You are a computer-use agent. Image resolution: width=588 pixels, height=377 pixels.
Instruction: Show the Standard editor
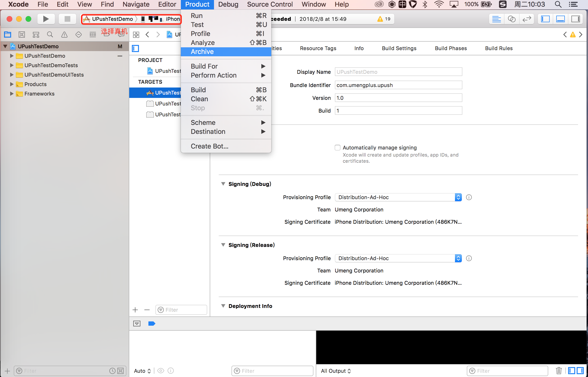pyautogui.click(x=496, y=19)
